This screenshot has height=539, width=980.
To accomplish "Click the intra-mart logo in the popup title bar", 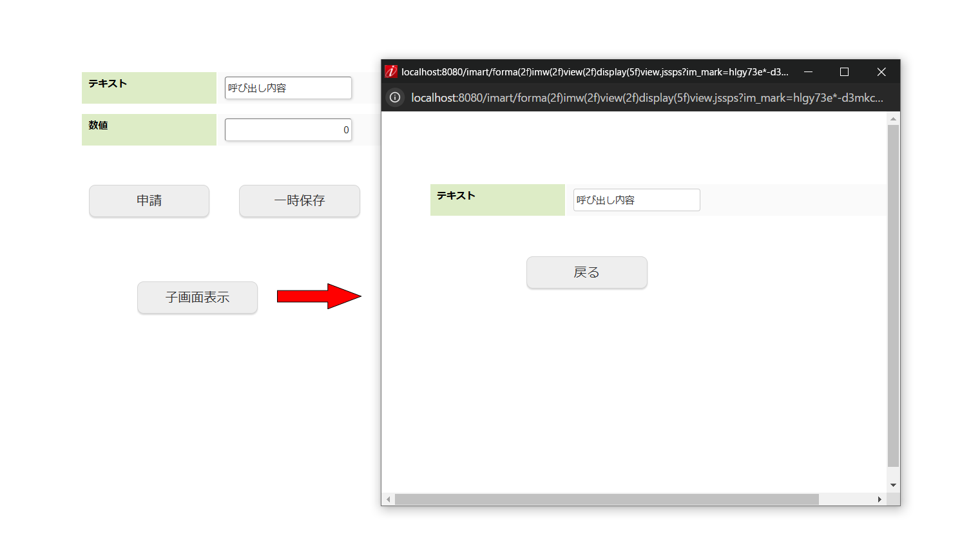I will coord(391,71).
